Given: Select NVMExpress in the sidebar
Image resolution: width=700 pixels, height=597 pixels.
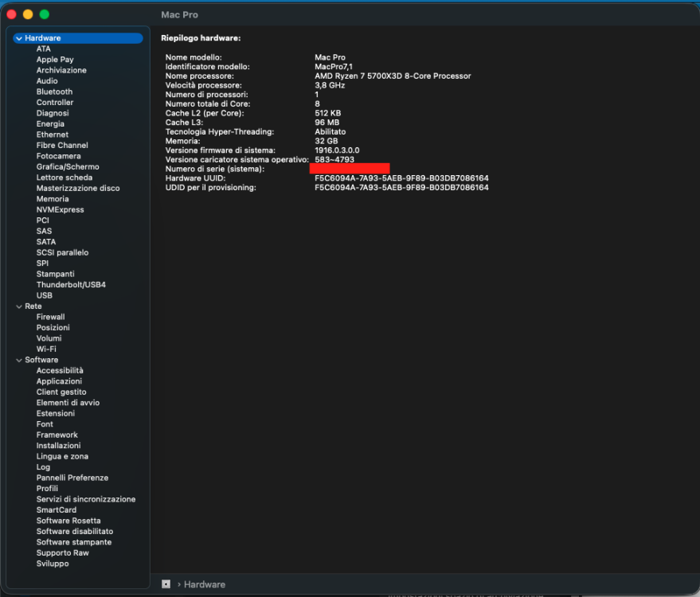Looking at the screenshot, I should coord(60,209).
